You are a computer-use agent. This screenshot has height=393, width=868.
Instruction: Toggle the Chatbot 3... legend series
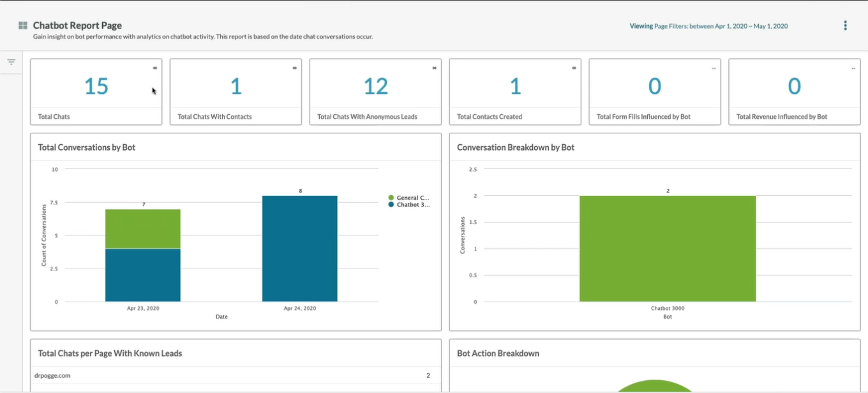(x=408, y=205)
